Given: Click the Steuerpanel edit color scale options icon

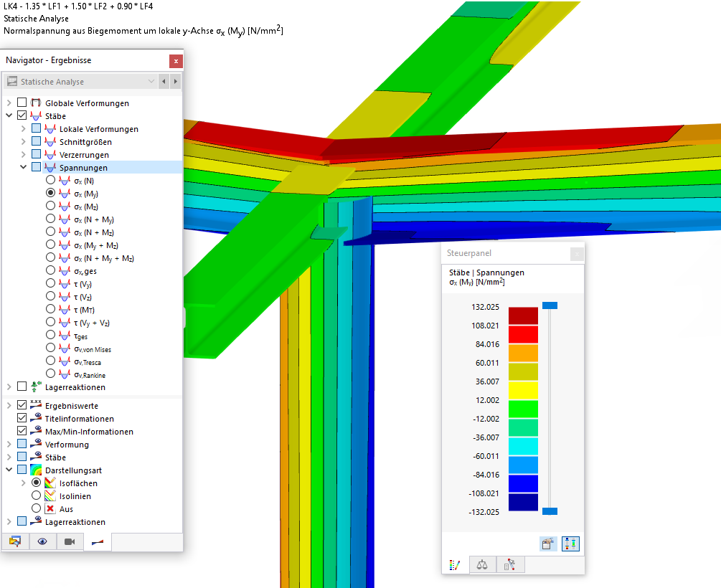Looking at the screenshot, I should [547, 544].
